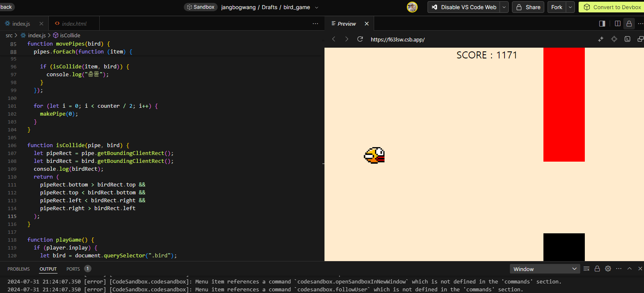Screen dimensions: 644x293
Task: Toggle output auto-scroll lock icon
Action: coord(597,269)
